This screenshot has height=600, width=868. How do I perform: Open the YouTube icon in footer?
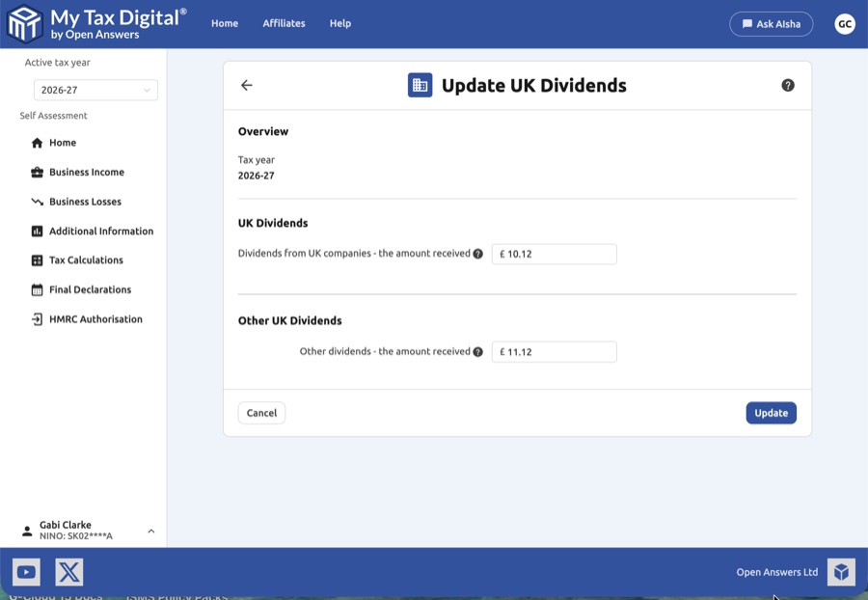(26, 572)
